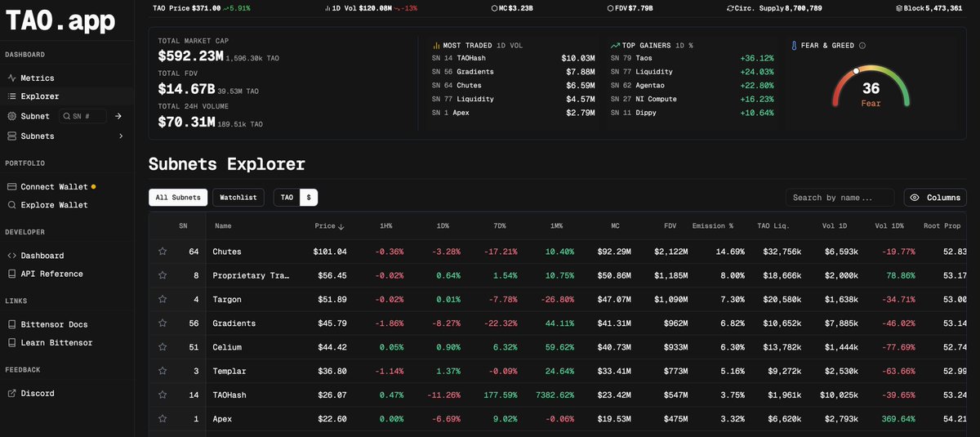Open Celium in the subnets table
This screenshot has width=980, height=437.
[x=227, y=347]
